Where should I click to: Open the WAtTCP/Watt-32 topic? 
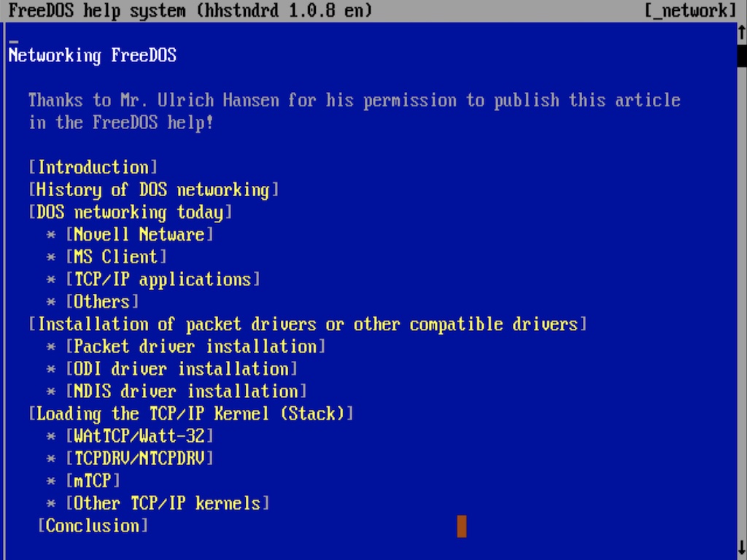point(139,436)
